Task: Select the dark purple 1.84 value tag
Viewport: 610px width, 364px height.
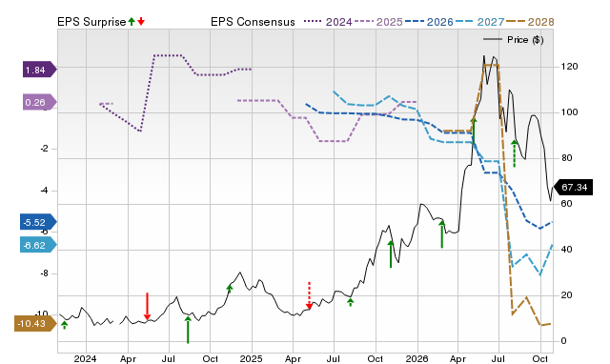Action: click(40, 70)
